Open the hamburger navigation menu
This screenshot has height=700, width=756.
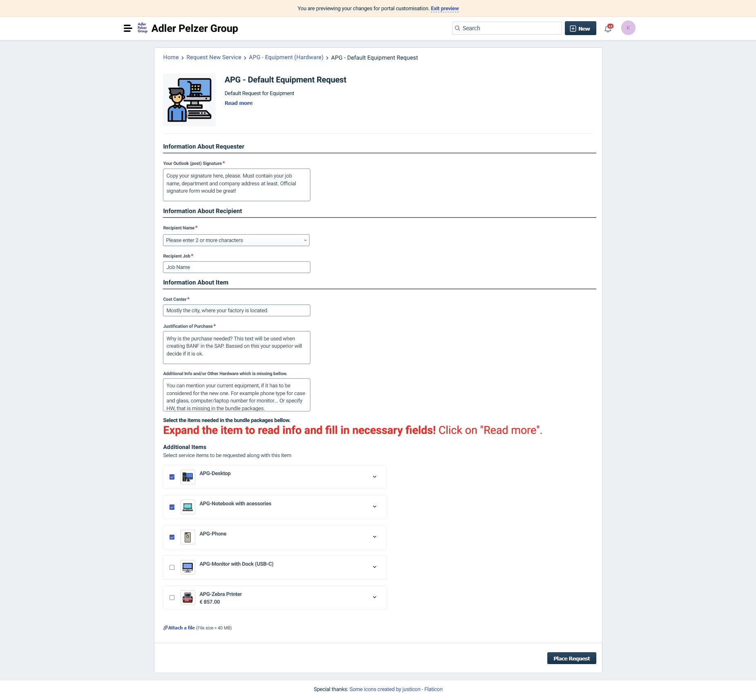(x=128, y=28)
